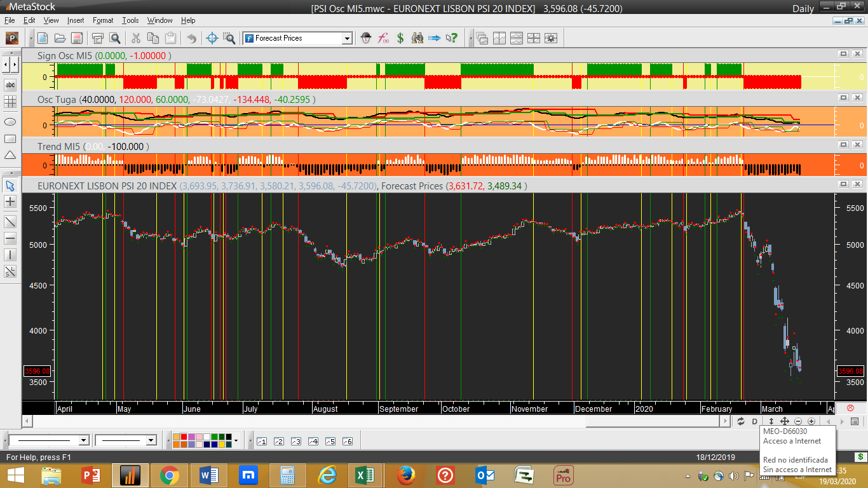Click the zoom-out minus icon below chart
This screenshot has width=868, height=488.
point(798,421)
